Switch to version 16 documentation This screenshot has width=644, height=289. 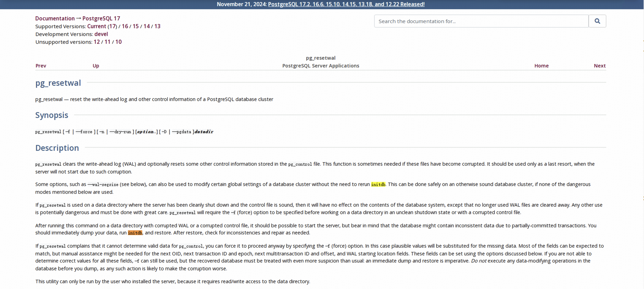(x=125, y=26)
